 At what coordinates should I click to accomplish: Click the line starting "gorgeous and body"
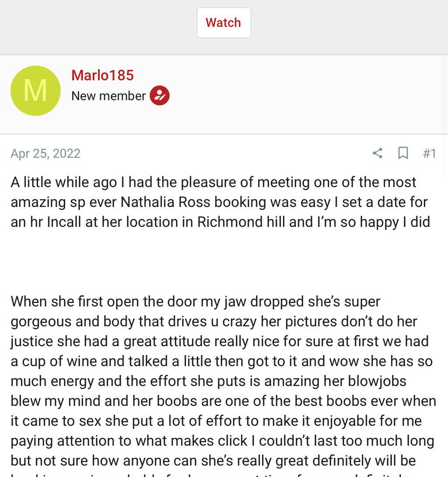(214, 322)
